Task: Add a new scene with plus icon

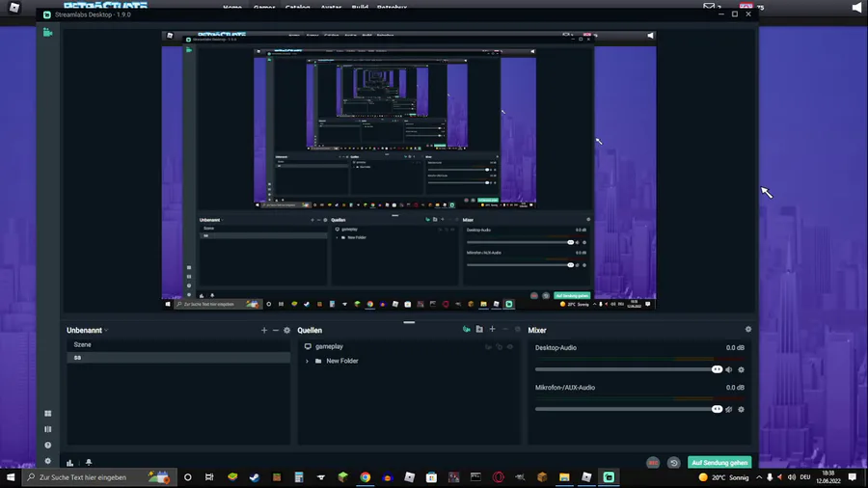Action: pos(264,330)
